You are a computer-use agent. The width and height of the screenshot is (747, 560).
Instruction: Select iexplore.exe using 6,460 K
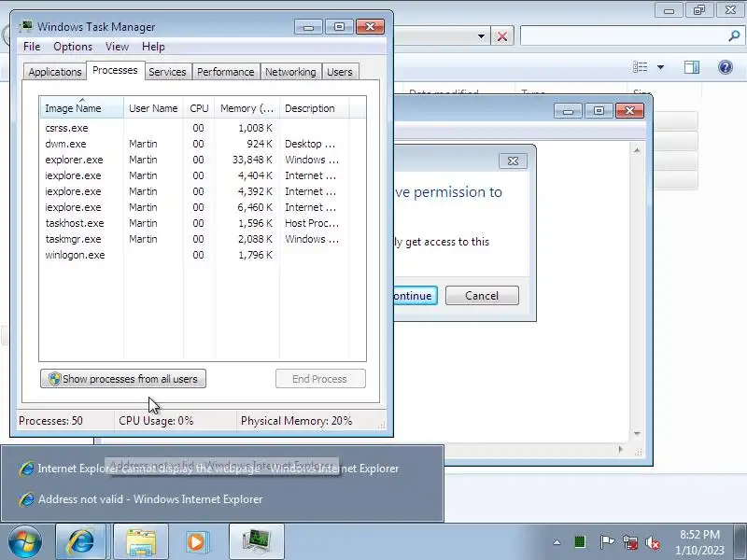tap(192, 207)
